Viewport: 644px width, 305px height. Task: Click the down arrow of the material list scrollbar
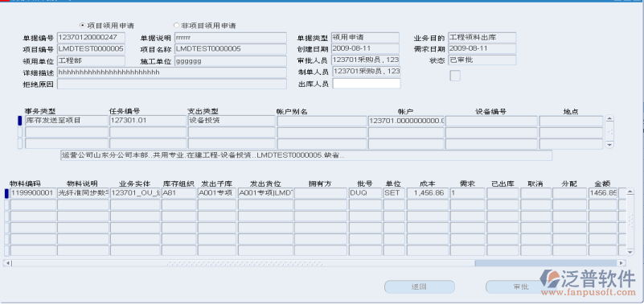630,252
